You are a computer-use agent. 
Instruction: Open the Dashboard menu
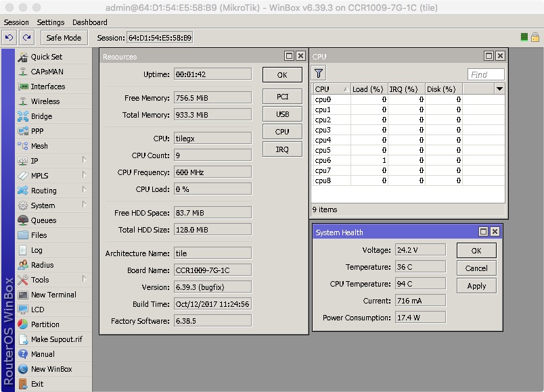click(x=89, y=22)
